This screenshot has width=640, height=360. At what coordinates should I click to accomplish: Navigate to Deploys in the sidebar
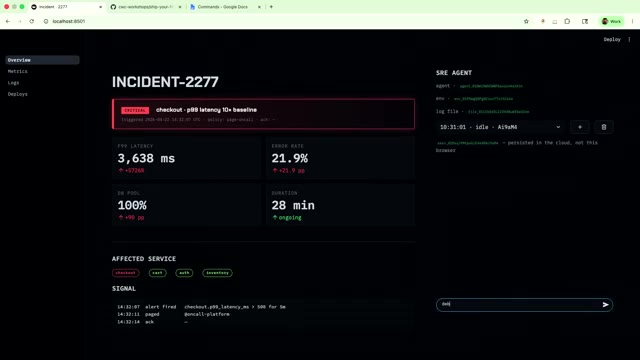coord(18,94)
